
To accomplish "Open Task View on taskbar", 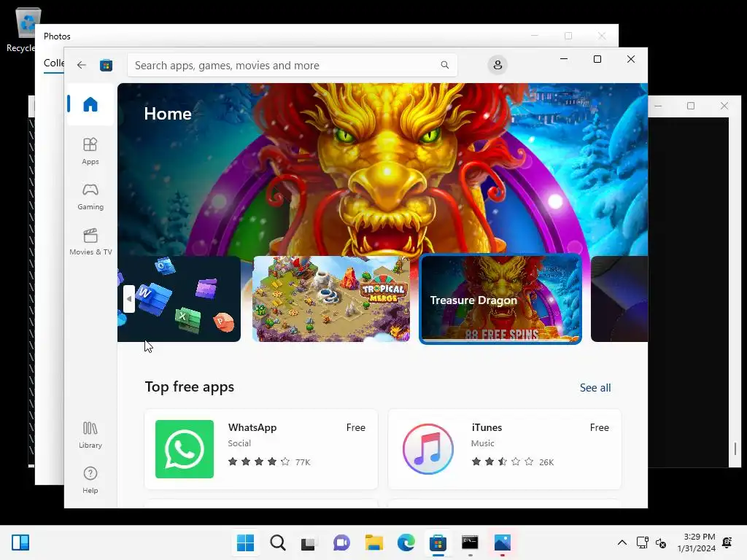I will click(309, 542).
